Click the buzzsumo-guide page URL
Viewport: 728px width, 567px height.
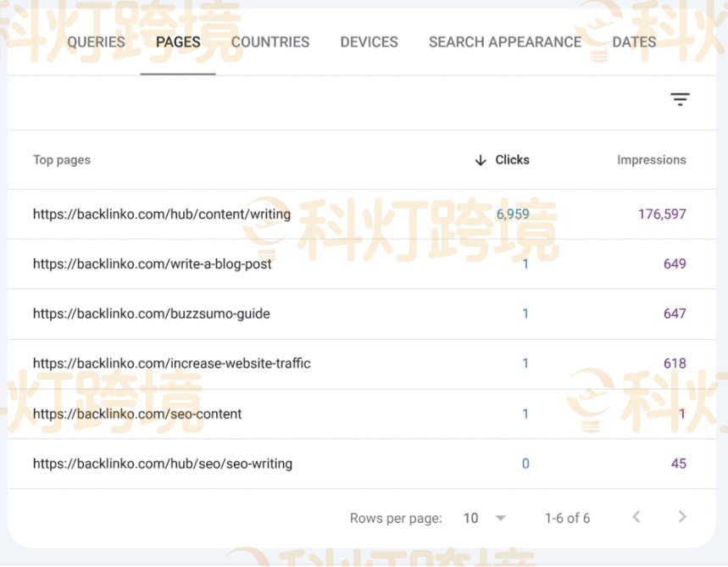(x=152, y=314)
